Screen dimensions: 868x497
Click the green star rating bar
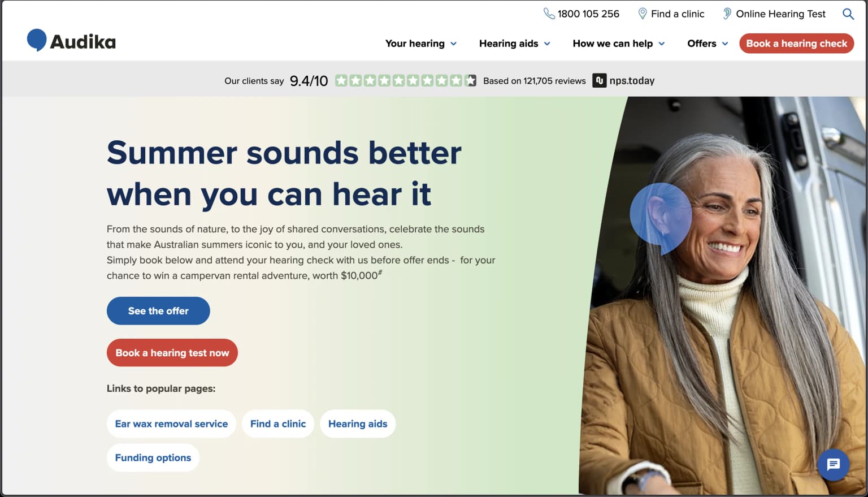pos(406,80)
